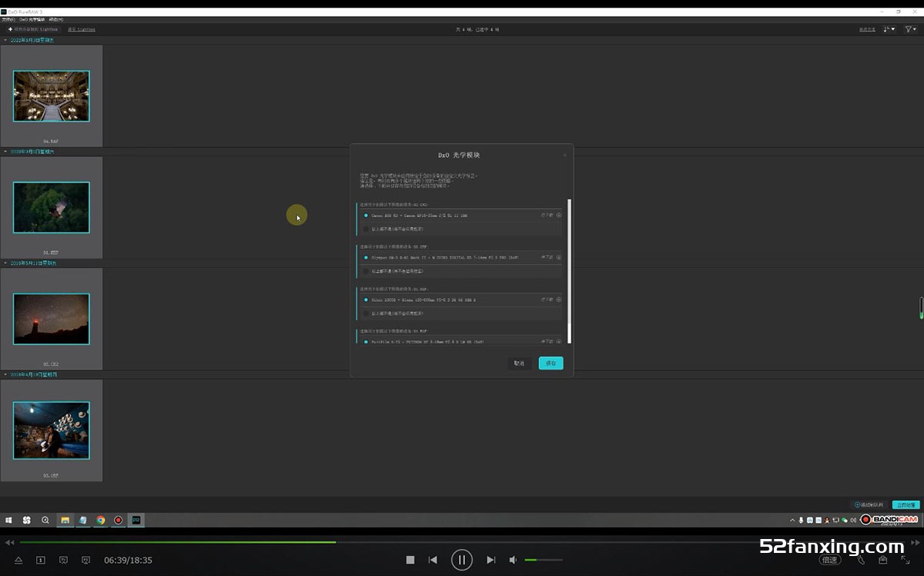Screen dimensions: 924x576
Task: Enter fullscreen with the expand icon
Action: click(906, 560)
